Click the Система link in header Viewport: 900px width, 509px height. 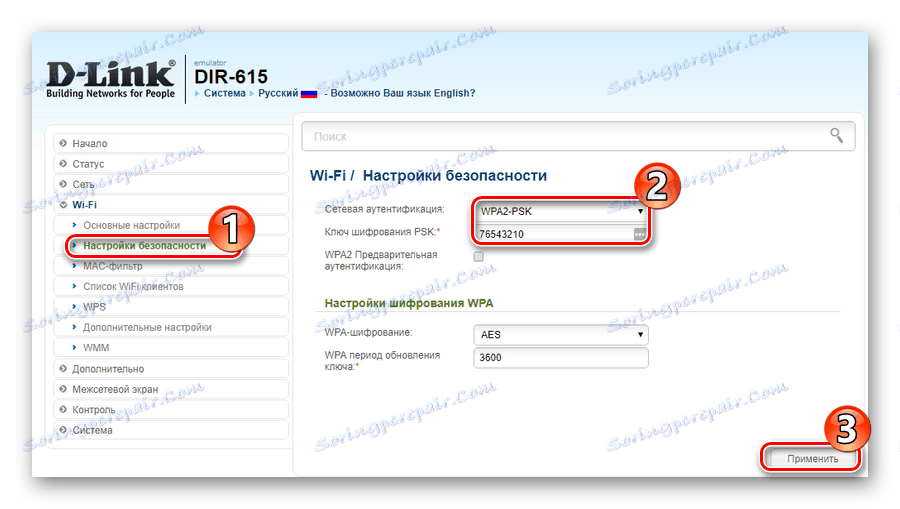(x=224, y=93)
